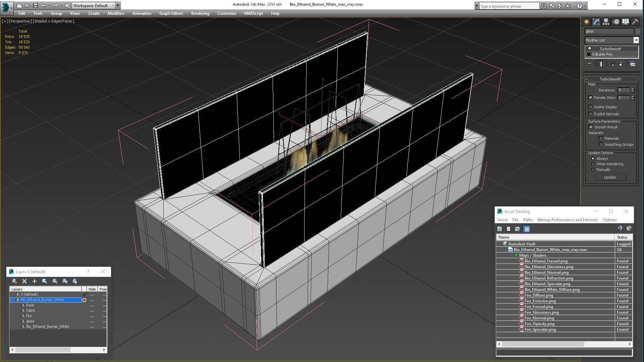The image size is (644, 362).
Task: Open the Create command panel tab
Action: point(587,22)
